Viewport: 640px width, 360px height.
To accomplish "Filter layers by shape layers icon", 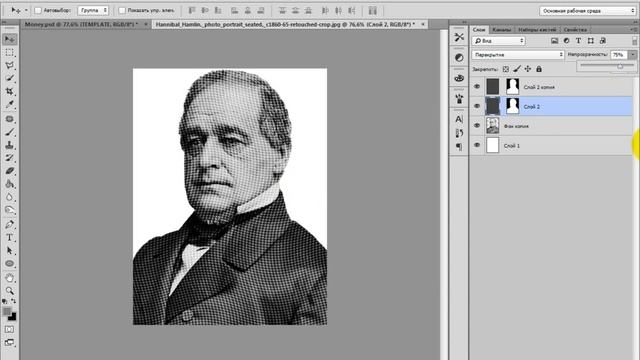I will 591,41.
